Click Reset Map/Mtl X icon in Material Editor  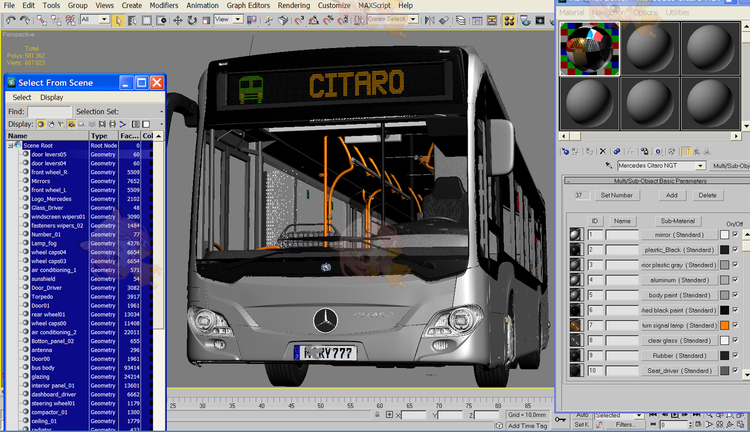click(603, 151)
